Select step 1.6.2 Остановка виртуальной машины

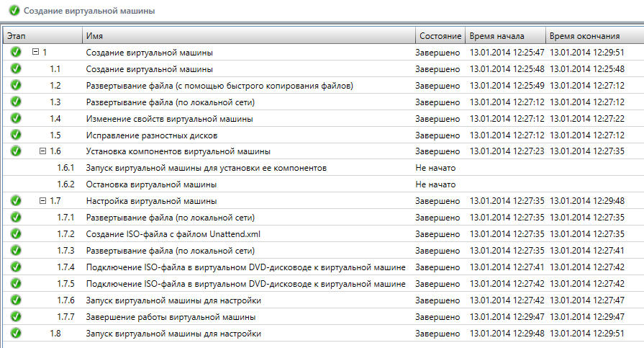151,184
